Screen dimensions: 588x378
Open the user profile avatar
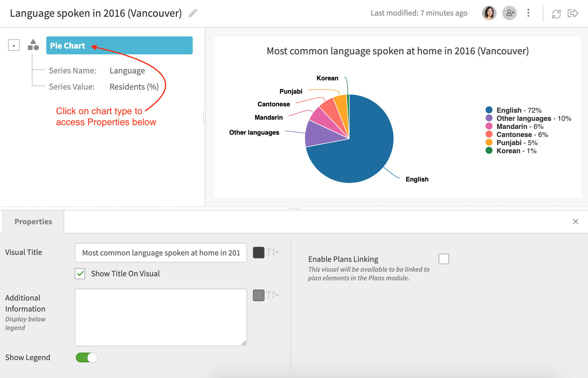click(489, 13)
